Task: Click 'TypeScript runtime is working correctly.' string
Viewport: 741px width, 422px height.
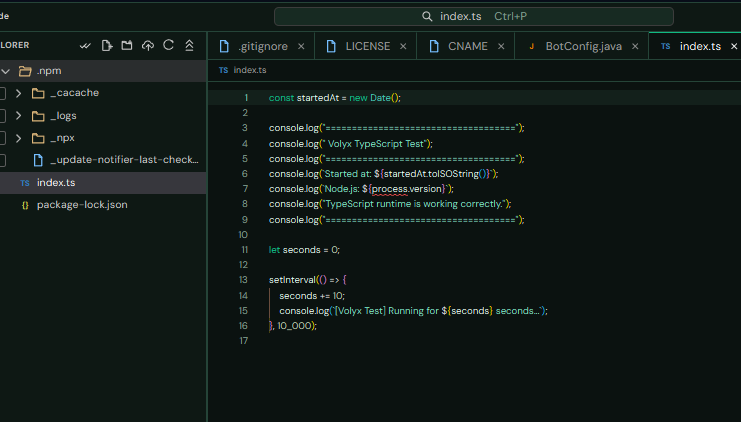Action: tap(414, 204)
